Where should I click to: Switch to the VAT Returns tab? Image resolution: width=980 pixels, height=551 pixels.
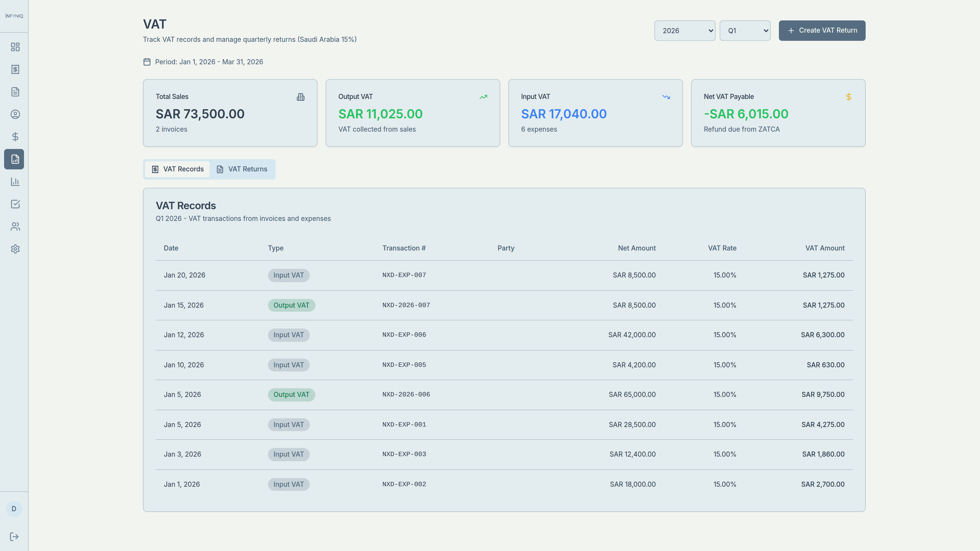242,169
